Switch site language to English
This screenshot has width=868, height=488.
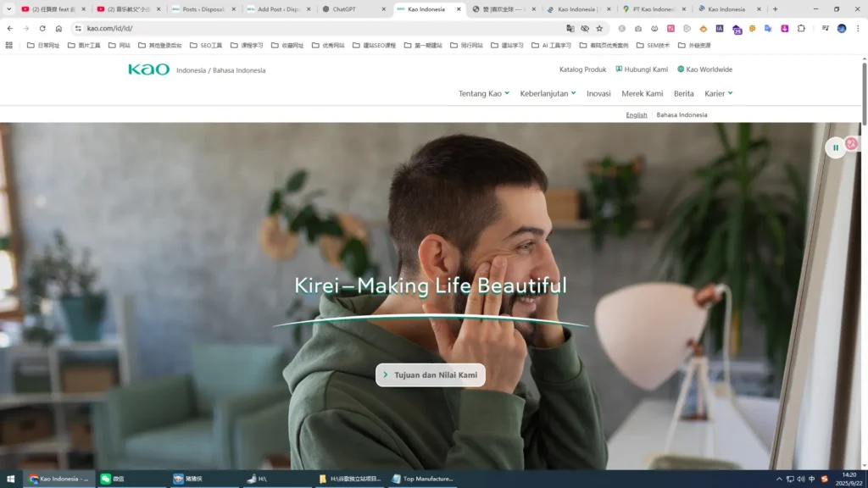coord(636,114)
